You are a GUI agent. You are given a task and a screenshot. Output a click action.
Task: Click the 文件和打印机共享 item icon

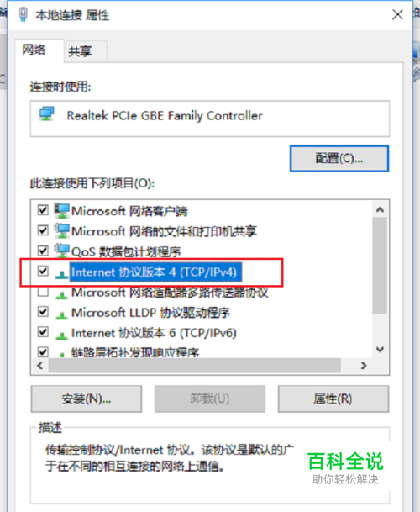pyautogui.click(x=61, y=231)
